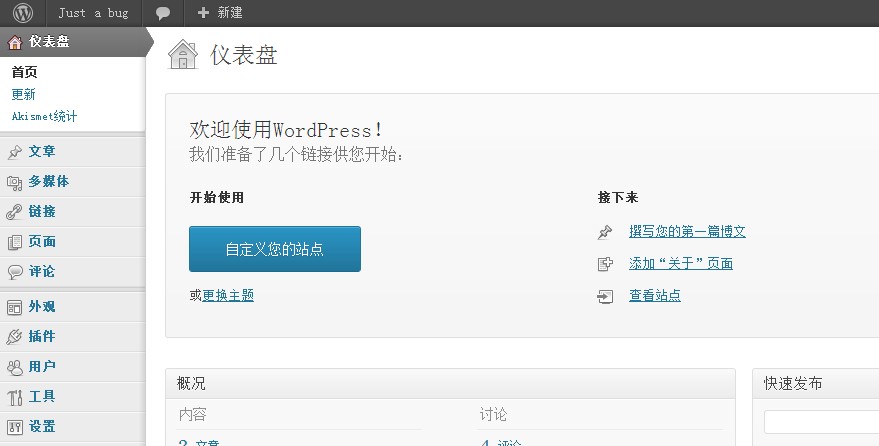Click the 内容 column heading
The width and height of the screenshot is (879, 446).
tap(193, 415)
